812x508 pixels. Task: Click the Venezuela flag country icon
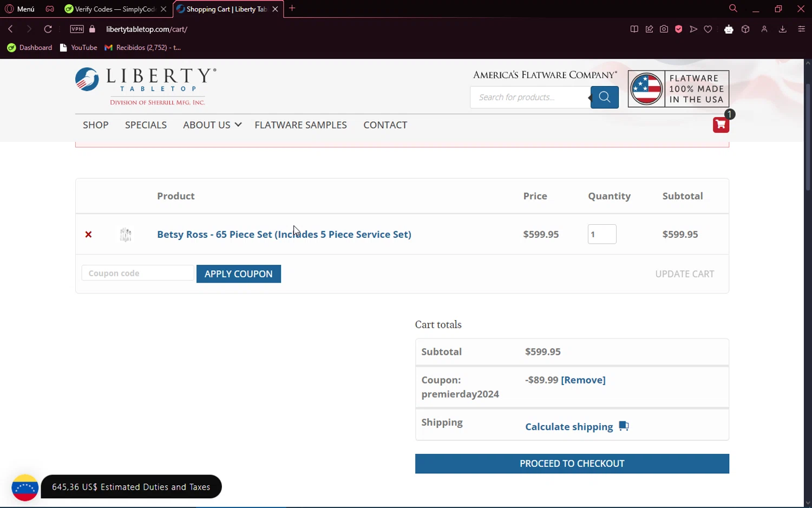[x=25, y=487]
